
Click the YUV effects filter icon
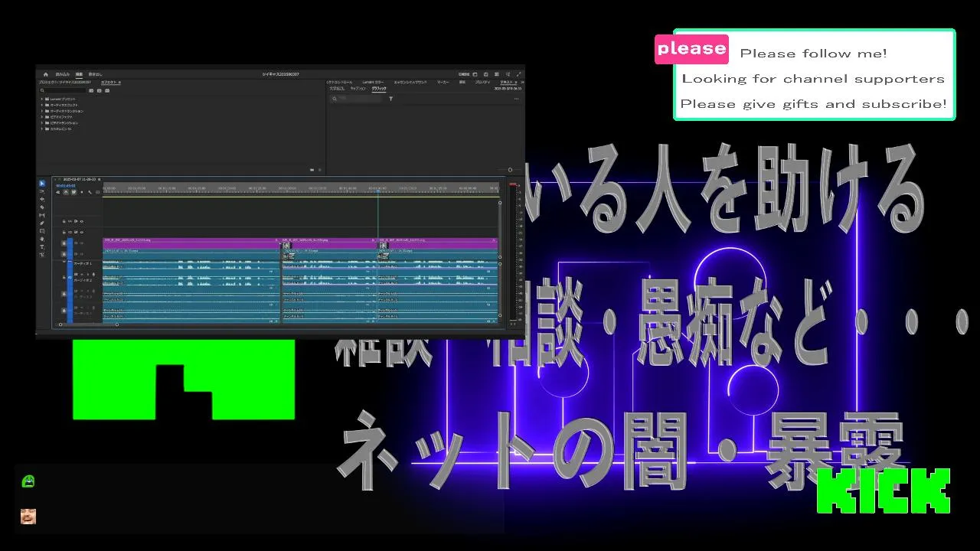coord(107,90)
